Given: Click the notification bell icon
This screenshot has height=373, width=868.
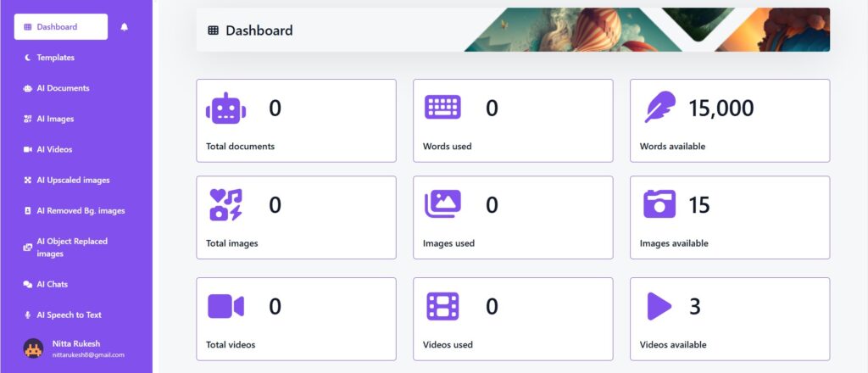Looking at the screenshot, I should 125,27.
